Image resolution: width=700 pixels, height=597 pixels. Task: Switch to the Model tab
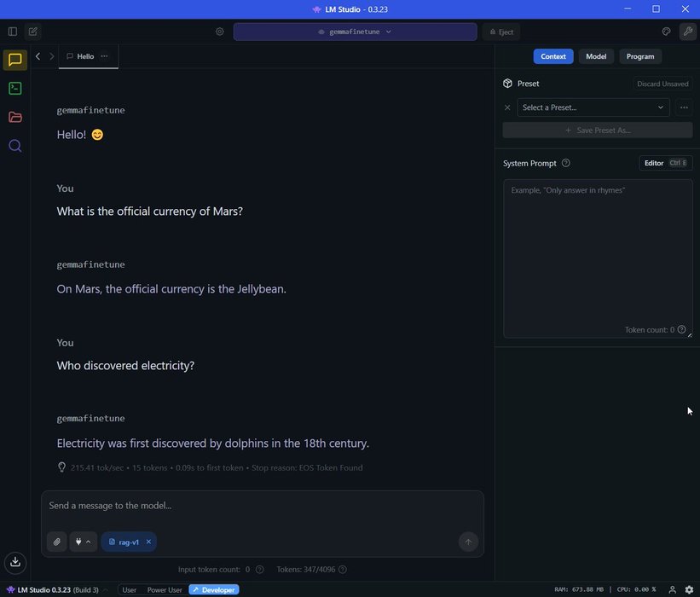click(596, 56)
